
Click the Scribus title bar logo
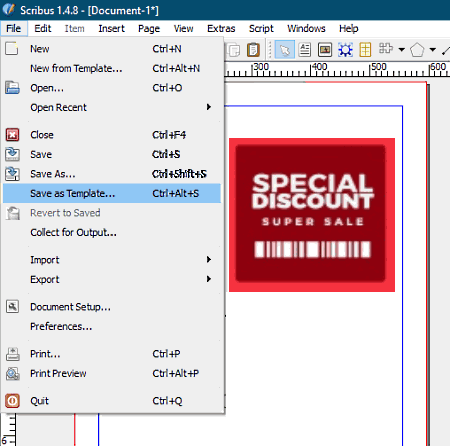(x=8, y=9)
